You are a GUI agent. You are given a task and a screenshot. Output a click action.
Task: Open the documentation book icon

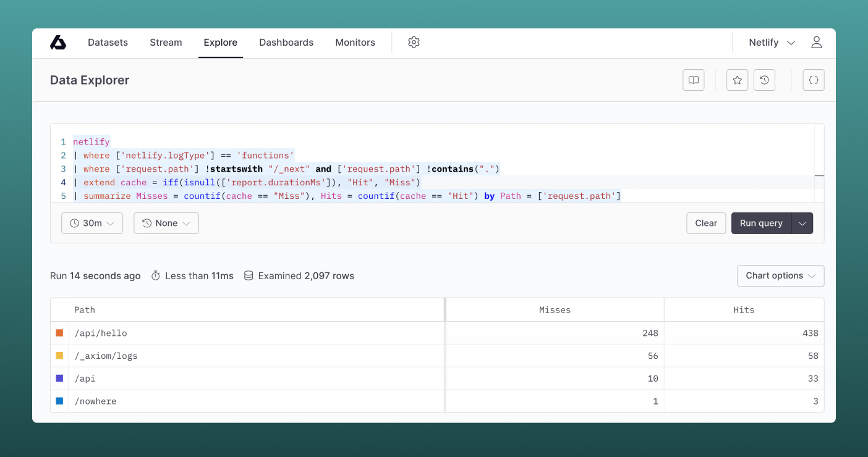pyautogui.click(x=694, y=80)
